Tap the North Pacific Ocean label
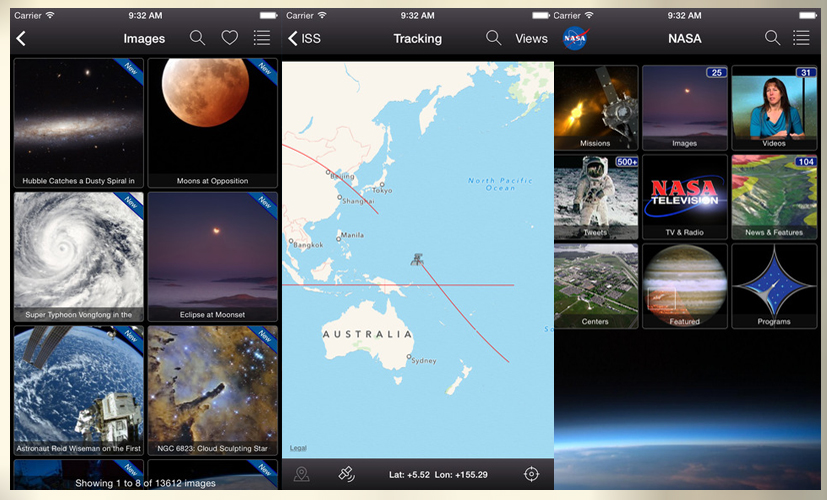Image resolution: width=827 pixels, height=500 pixels. pyautogui.click(x=500, y=184)
